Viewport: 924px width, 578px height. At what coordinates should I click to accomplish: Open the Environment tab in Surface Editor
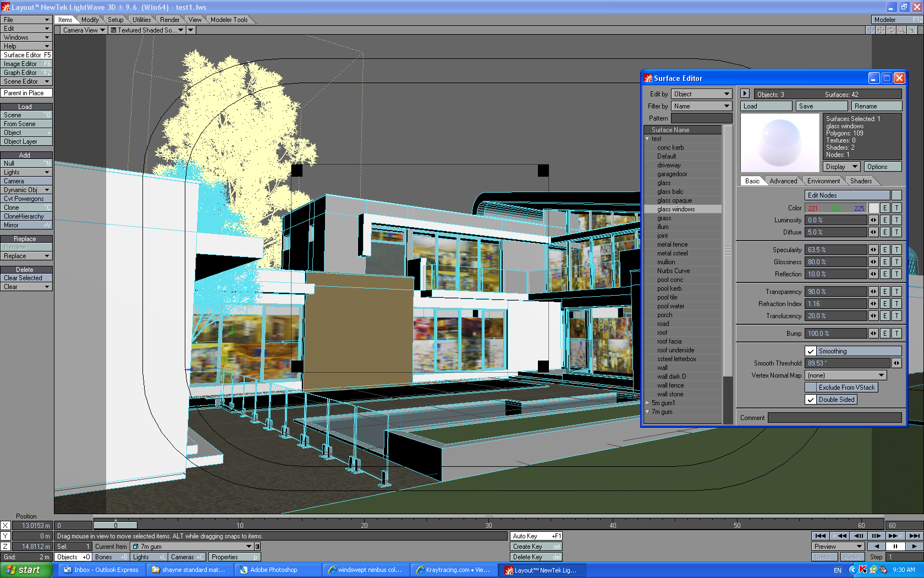tap(823, 181)
